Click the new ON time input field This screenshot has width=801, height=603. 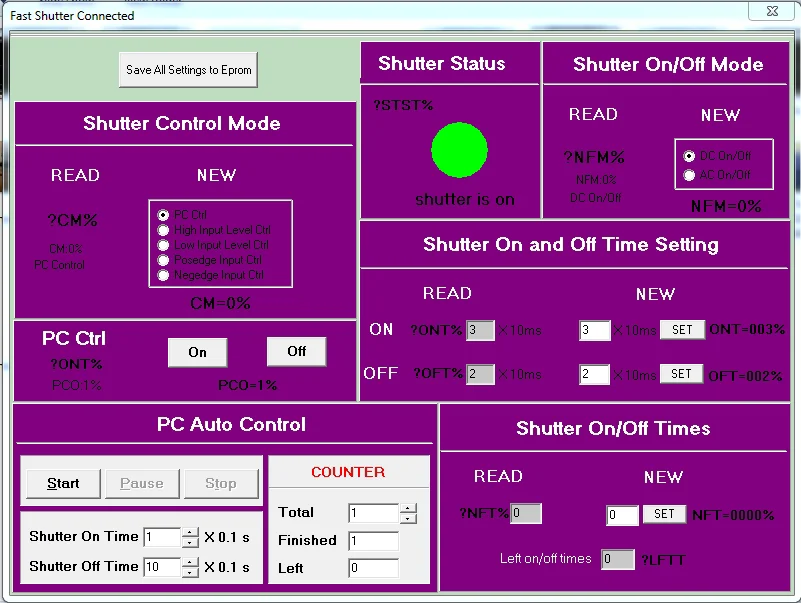[595, 330]
